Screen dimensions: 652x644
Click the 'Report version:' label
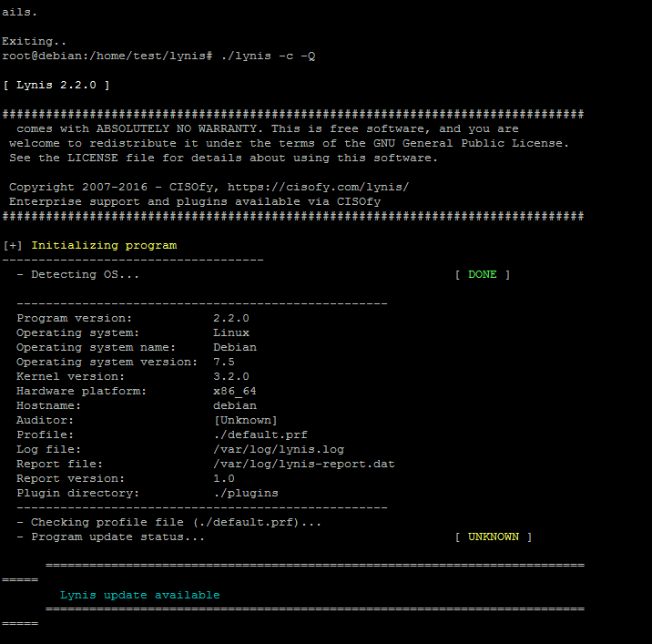70,478
